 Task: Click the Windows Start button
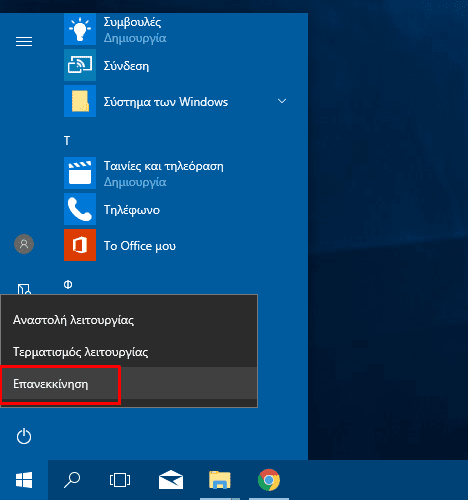pos(24,480)
